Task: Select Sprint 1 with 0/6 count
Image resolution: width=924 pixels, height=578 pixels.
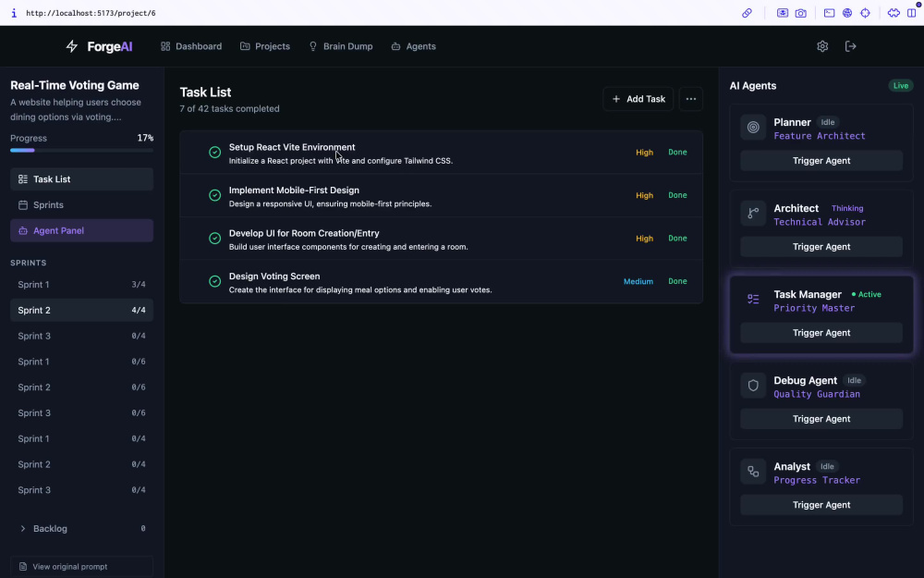Action: (x=82, y=362)
